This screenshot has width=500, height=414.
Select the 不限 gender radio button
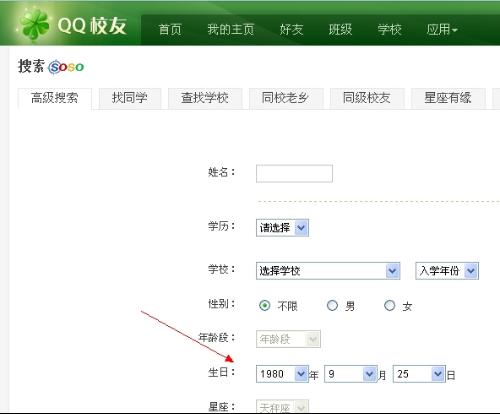(x=265, y=306)
